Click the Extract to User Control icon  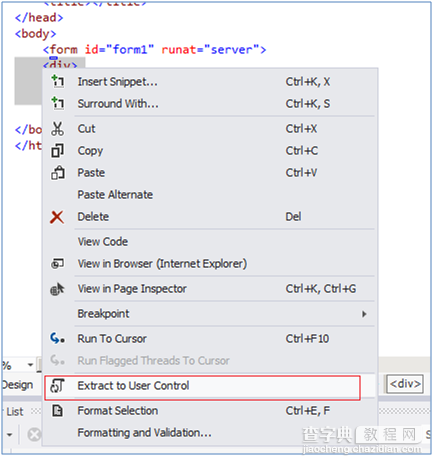[x=57, y=386]
